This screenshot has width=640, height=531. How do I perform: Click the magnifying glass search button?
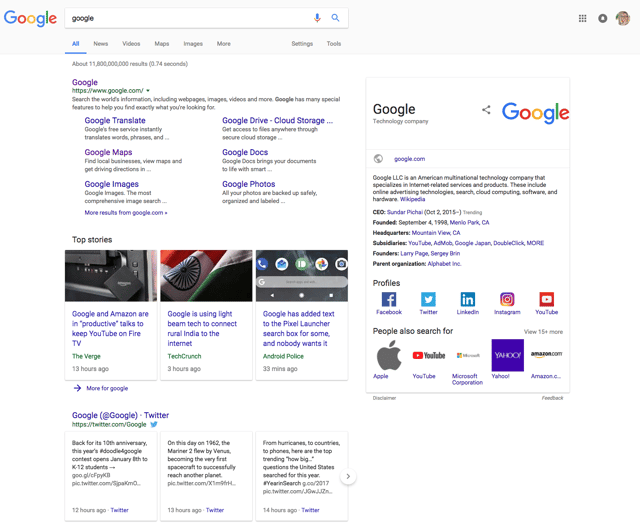pyautogui.click(x=335, y=18)
